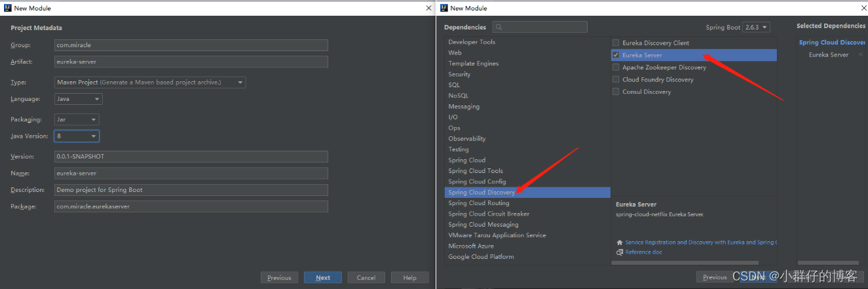Select Developer Tools category
This screenshot has width=868, height=289.
[x=527, y=42]
